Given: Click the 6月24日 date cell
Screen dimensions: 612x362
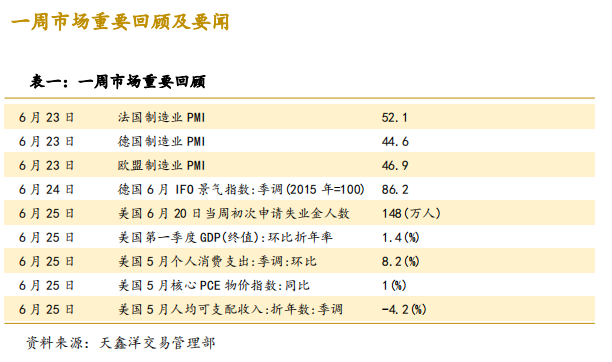Looking at the screenshot, I should [46, 189].
